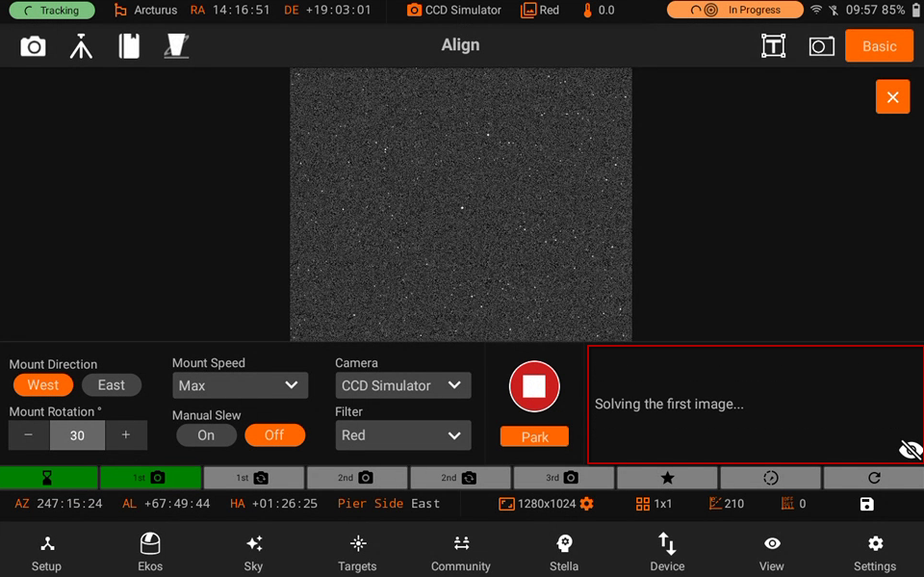Viewport: 924px width, 577px height.
Task: Open the Targets tab
Action: (x=357, y=552)
